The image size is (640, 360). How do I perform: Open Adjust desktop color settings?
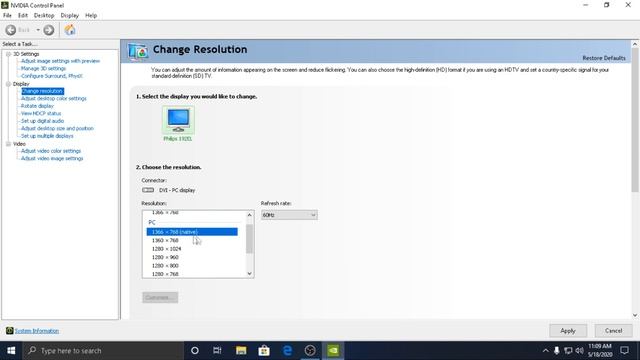[x=54, y=98]
